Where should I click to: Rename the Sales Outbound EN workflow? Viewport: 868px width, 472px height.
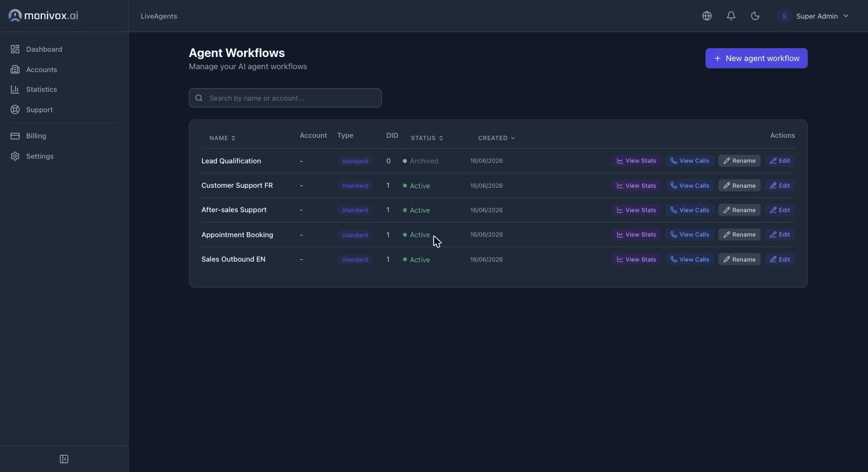(x=740, y=260)
